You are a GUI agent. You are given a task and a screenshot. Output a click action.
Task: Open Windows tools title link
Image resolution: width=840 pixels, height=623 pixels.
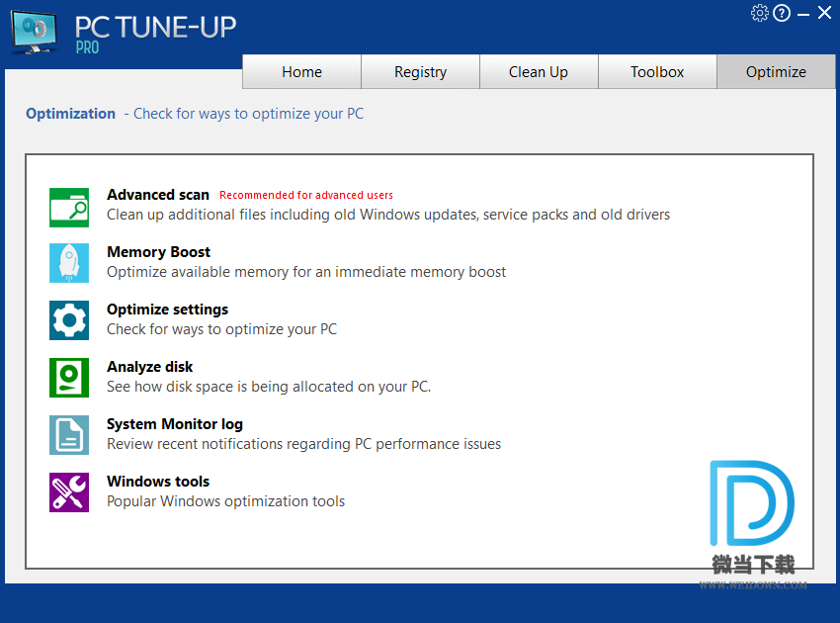pos(158,482)
